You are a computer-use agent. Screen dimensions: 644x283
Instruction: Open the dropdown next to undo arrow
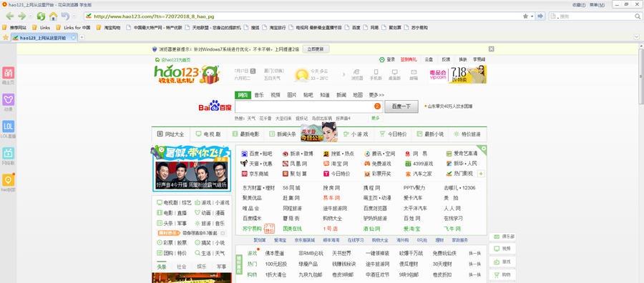[x=74, y=16]
